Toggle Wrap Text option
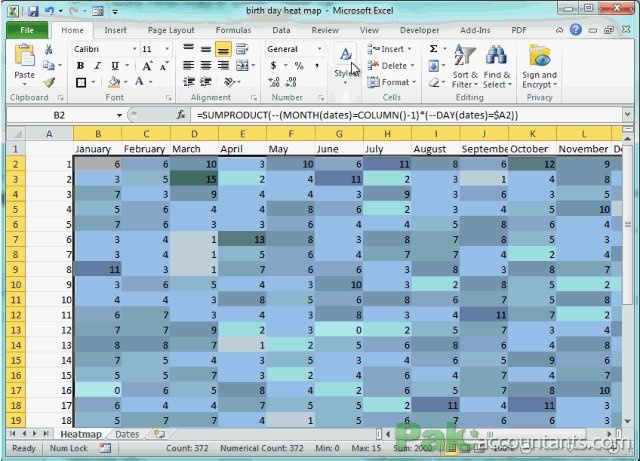This screenshot has height=461, width=640. coord(242,49)
